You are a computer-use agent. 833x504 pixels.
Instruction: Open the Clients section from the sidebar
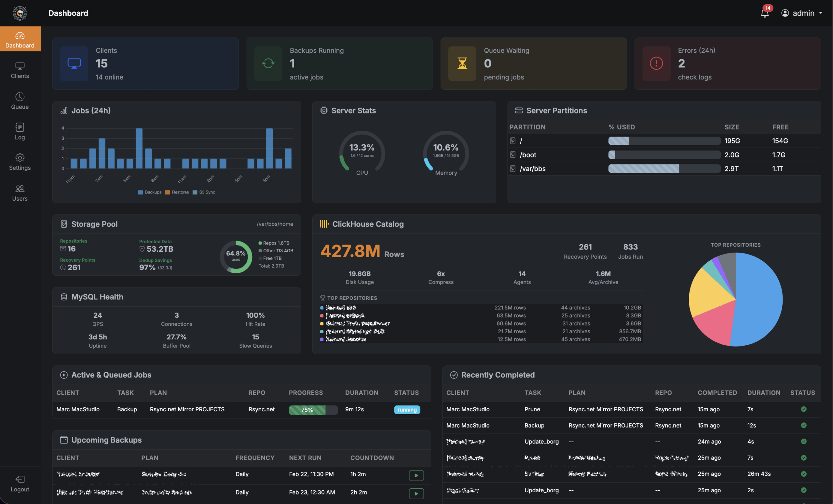pos(20,70)
